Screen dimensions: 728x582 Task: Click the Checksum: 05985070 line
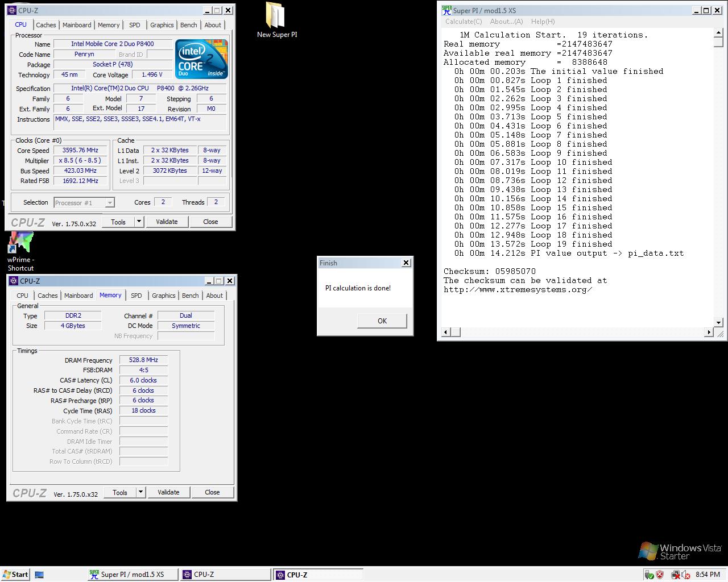tap(490, 271)
